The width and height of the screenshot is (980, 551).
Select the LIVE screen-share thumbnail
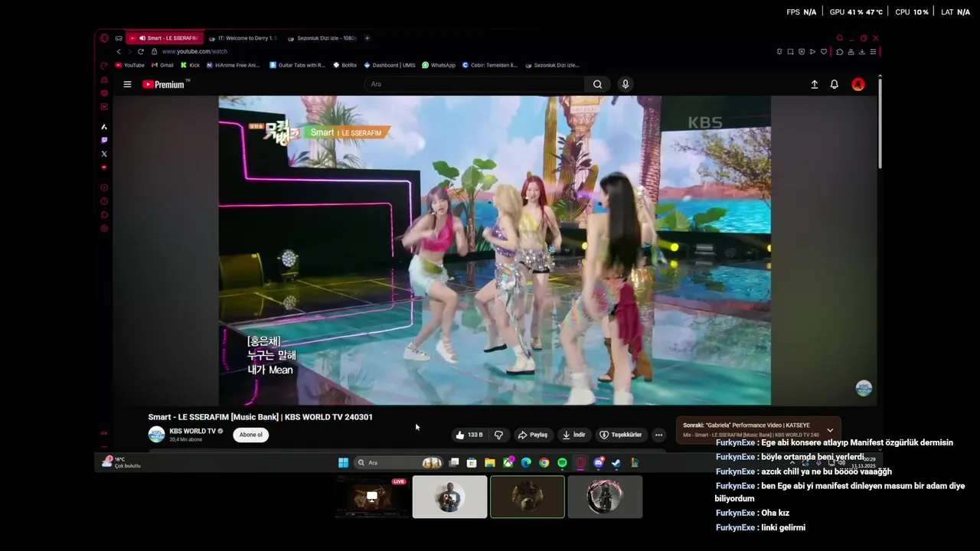pyautogui.click(x=372, y=497)
